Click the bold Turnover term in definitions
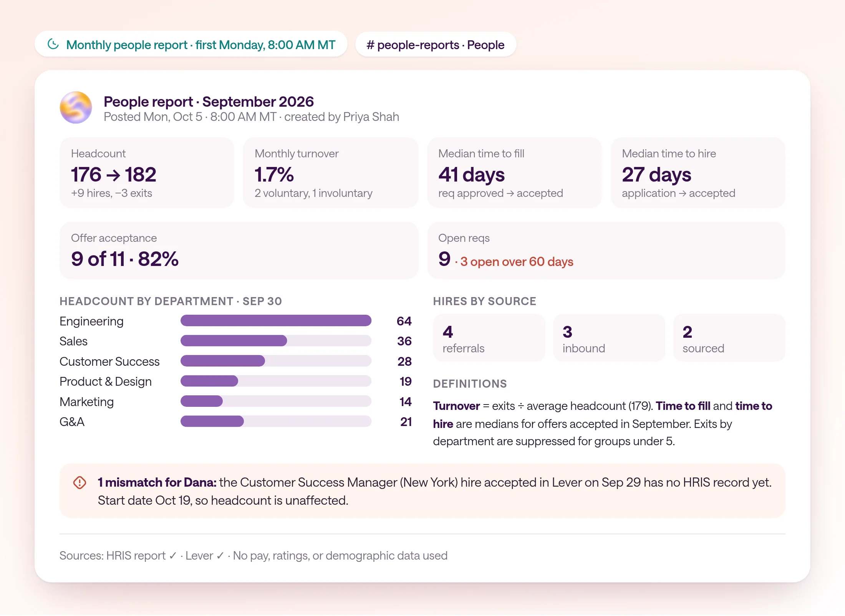Screen dimensions: 845x616 [x=456, y=406]
